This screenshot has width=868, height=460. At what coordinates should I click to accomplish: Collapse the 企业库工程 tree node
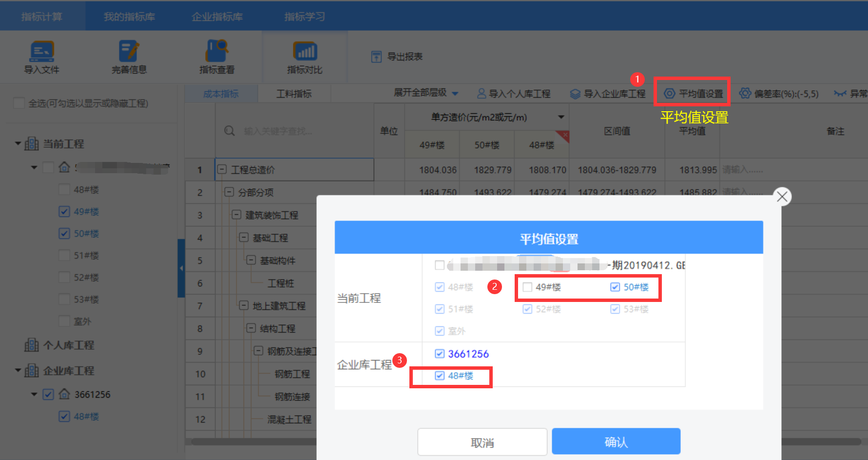[x=18, y=370]
